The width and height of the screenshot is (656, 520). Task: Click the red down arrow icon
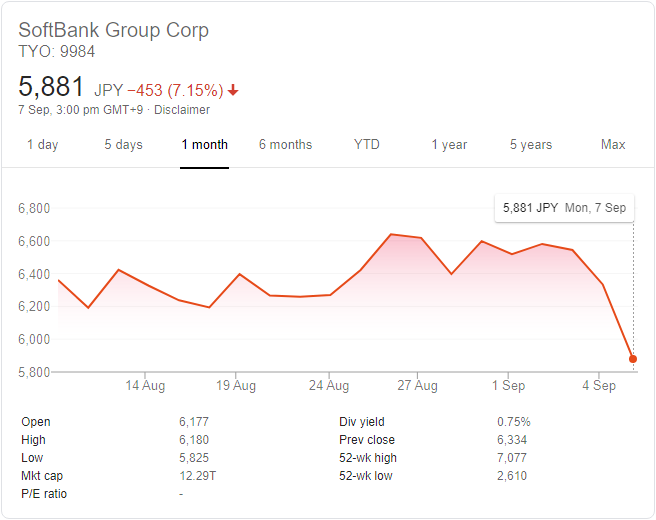233,90
